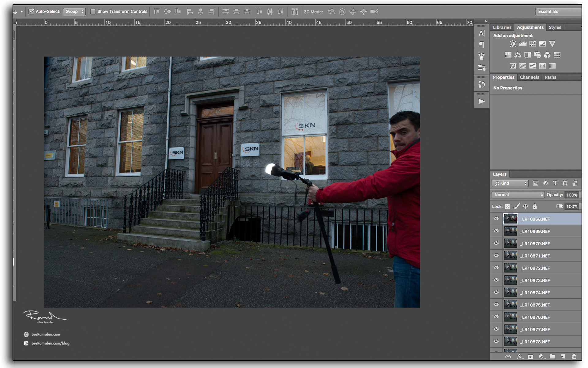Open the Auto-Select Group dropdown
The image size is (588, 368).
click(74, 12)
